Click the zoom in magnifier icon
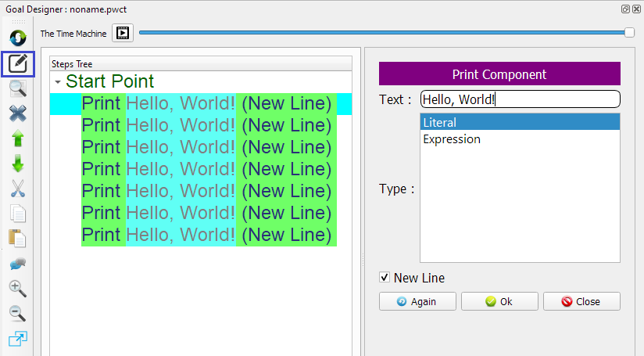 18,289
